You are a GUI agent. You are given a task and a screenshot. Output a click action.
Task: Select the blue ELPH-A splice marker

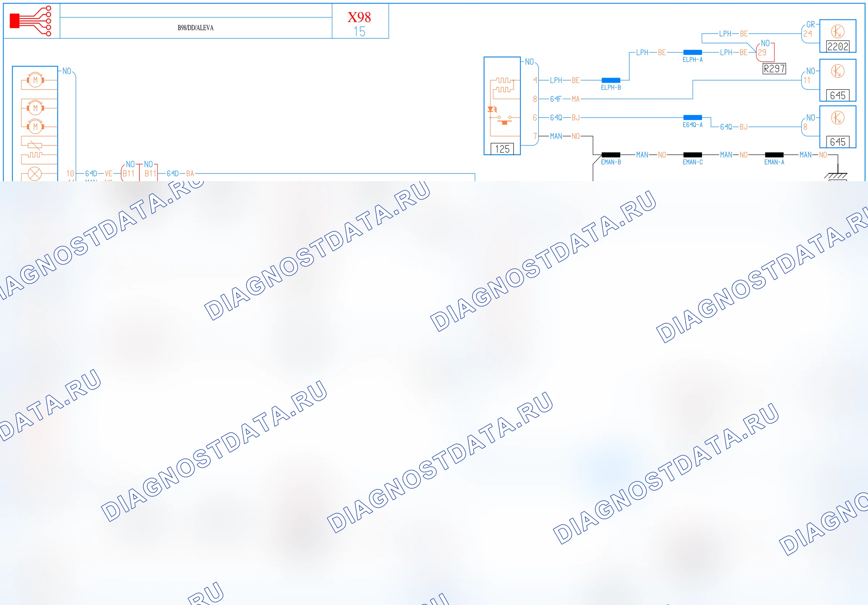(x=693, y=52)
